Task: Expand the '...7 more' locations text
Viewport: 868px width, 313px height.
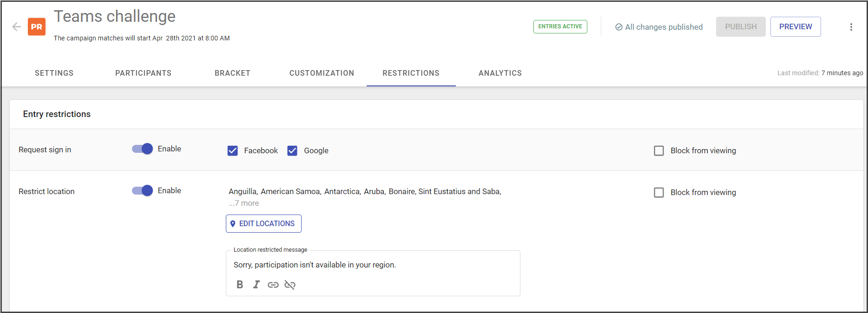Action: point(244,203)
